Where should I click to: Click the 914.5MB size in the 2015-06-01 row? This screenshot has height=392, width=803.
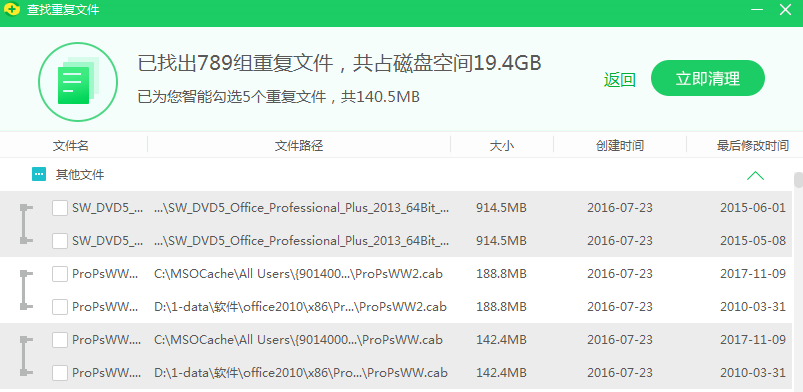[x=501, y=208]
